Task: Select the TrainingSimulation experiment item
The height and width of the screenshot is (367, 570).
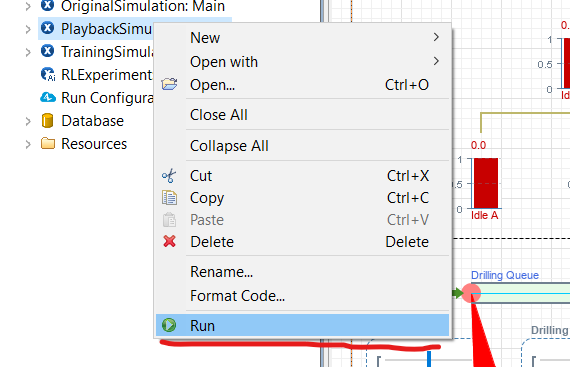Action: pyautogui.click(x=107, y=52)
